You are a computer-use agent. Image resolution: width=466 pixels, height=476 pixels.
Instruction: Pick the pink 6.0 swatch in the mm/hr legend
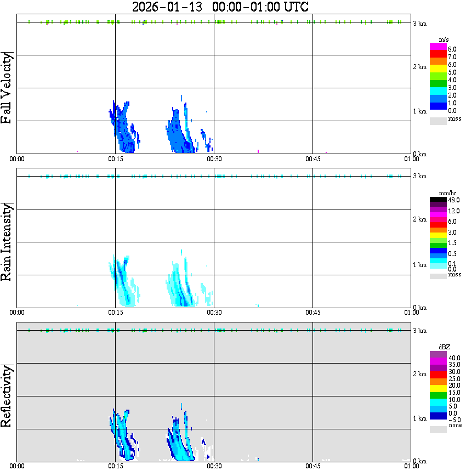pyautogui.click(x=438, y=220)
